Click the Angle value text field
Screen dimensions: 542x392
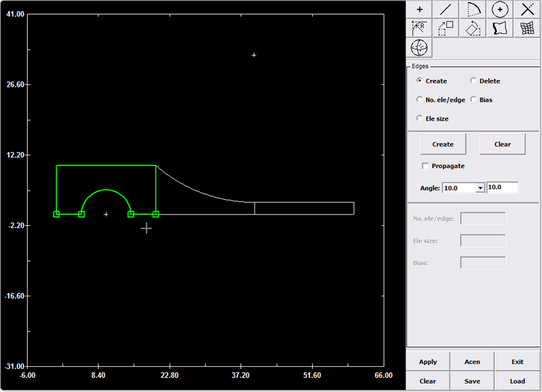click(x=502, y=188)
